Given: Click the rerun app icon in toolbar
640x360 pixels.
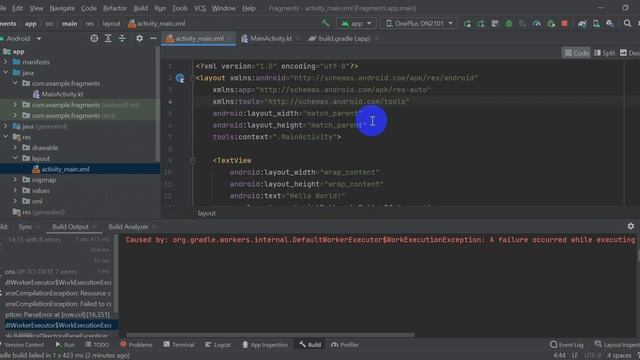Looking at the screenshot, I should click(467, 24).
